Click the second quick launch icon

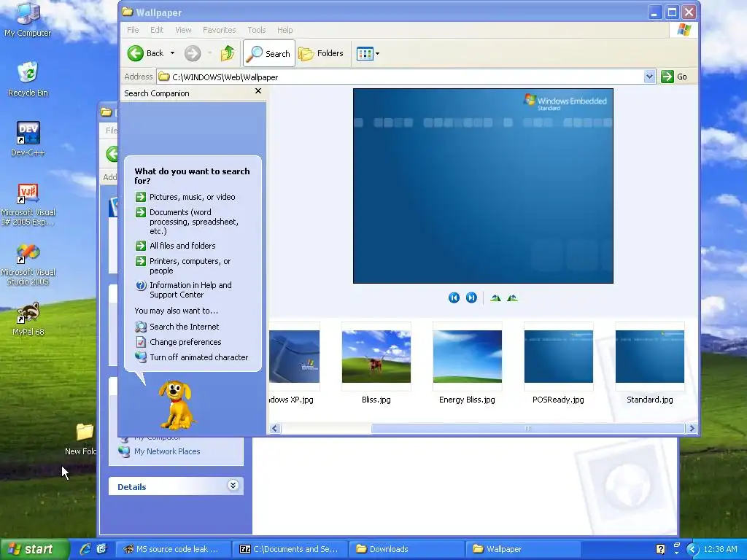click(101, 549)
